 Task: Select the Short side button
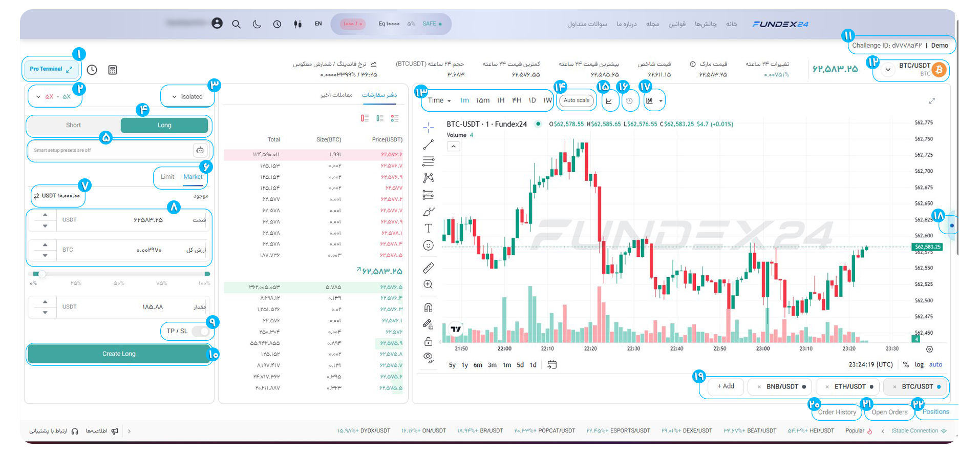(x=73, y=125)
